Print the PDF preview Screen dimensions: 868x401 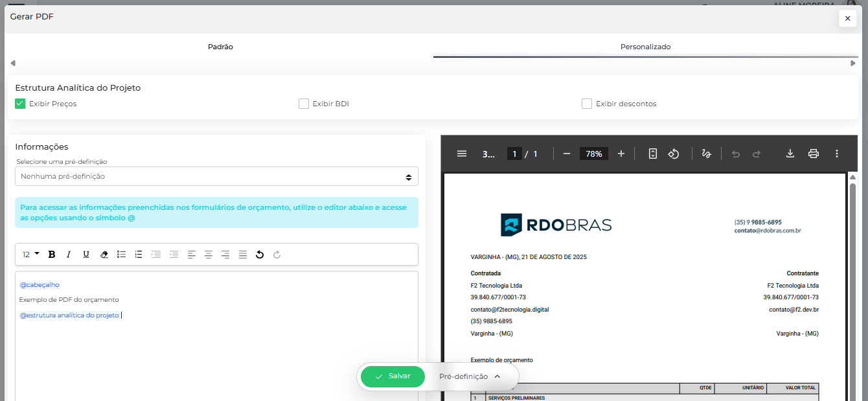click(814, 154)
